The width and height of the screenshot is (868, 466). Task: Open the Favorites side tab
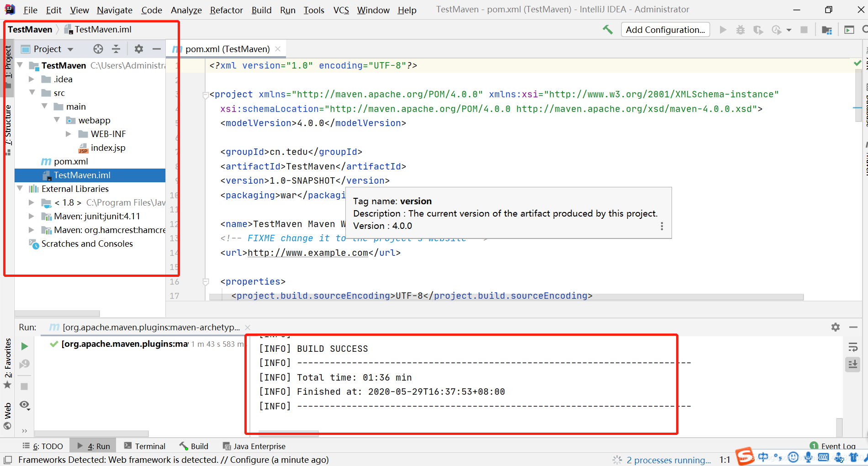[x=8, y=363]
